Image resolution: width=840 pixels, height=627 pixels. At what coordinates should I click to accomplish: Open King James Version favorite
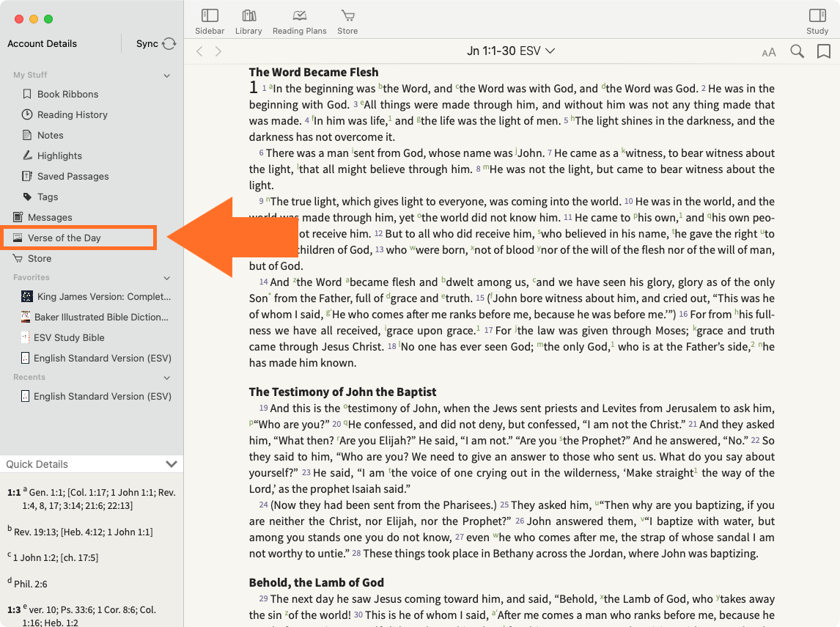pos(104,296)
